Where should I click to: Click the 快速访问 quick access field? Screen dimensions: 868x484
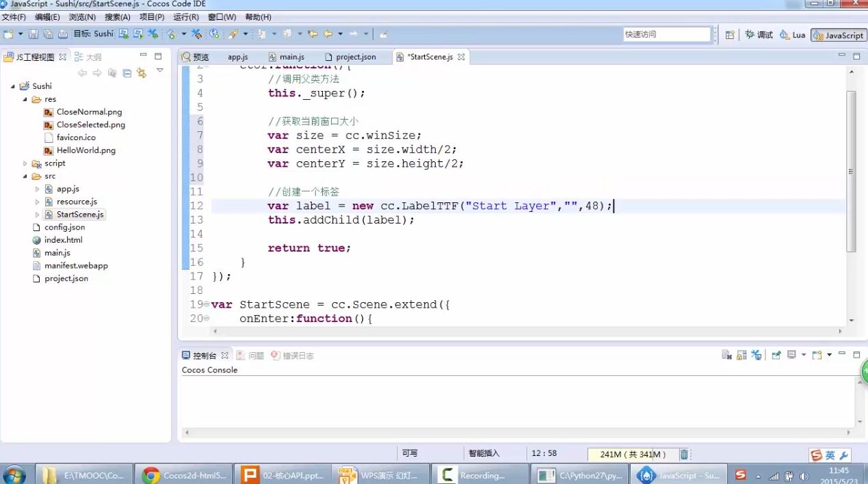tap(666, 34)
